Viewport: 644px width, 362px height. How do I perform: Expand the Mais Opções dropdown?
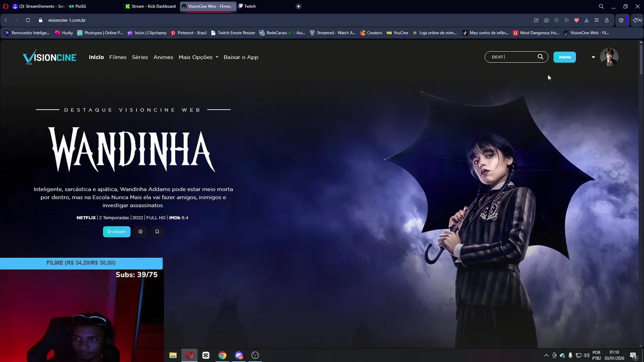(x=198, y=57)
